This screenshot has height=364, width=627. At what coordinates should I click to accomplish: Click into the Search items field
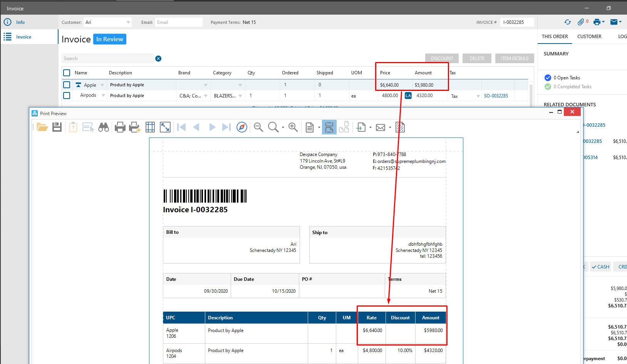108,59
